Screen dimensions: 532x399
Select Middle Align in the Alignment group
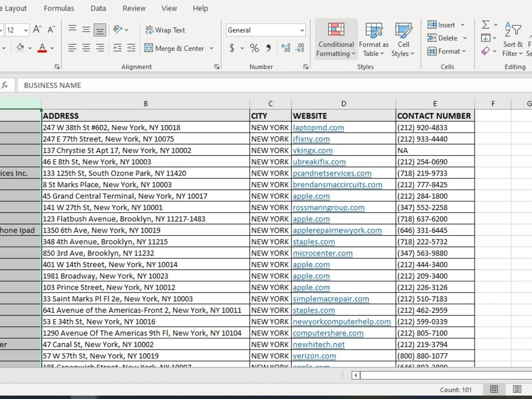[86, 29]
